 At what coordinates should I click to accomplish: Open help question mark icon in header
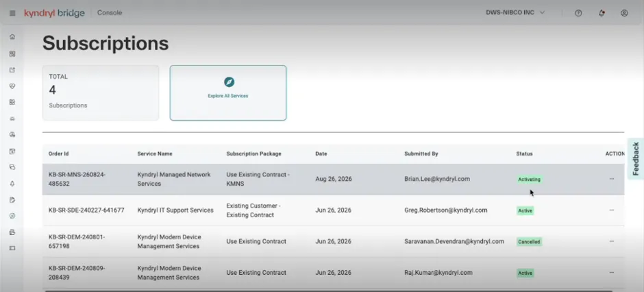578,13
